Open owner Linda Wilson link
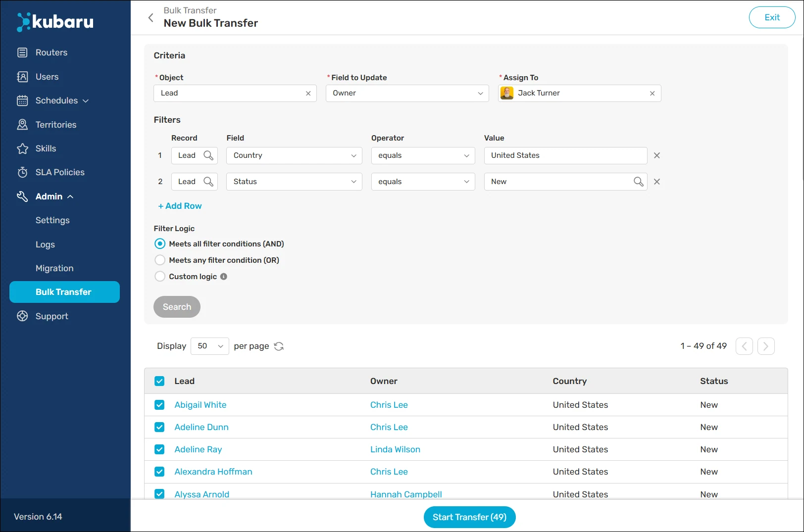 (395, 449)
